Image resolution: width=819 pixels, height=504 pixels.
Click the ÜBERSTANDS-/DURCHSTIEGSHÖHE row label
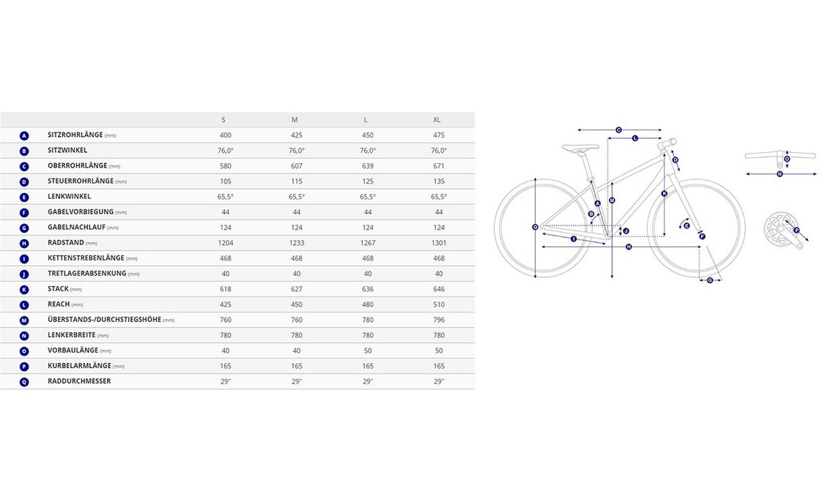[104, 320]
